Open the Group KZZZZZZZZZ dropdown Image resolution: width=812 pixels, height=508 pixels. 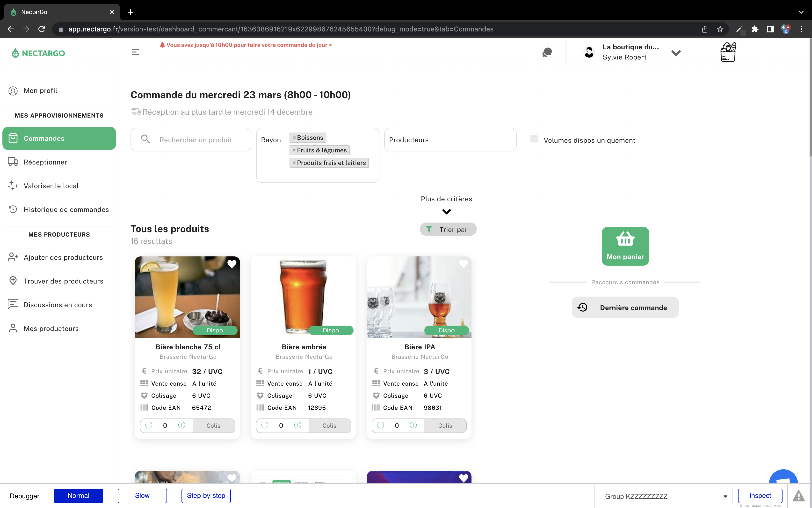[666, 496]
